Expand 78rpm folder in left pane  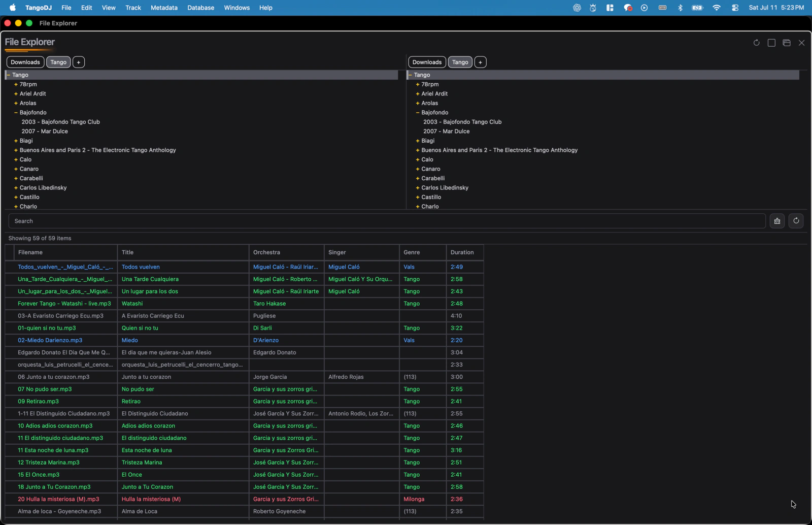point(16,84)
